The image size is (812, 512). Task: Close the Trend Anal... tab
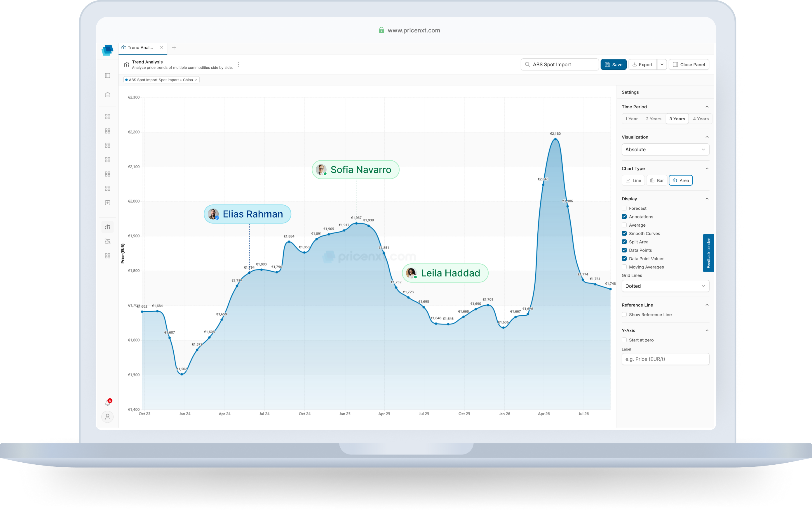click(161, 48)
